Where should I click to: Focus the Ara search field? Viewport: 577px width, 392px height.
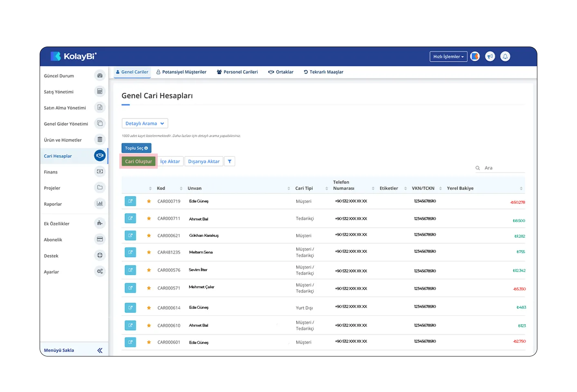tap(500, 168)
